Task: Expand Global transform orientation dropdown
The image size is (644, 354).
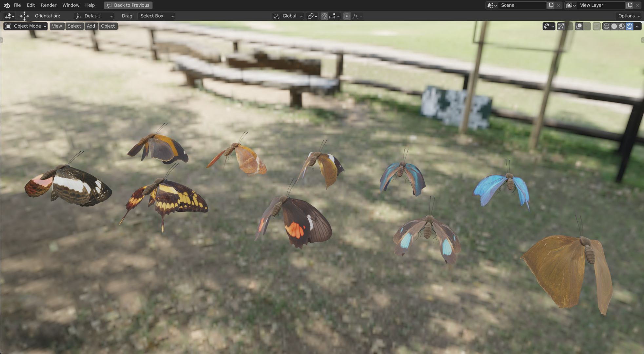Action: (288, 16)
